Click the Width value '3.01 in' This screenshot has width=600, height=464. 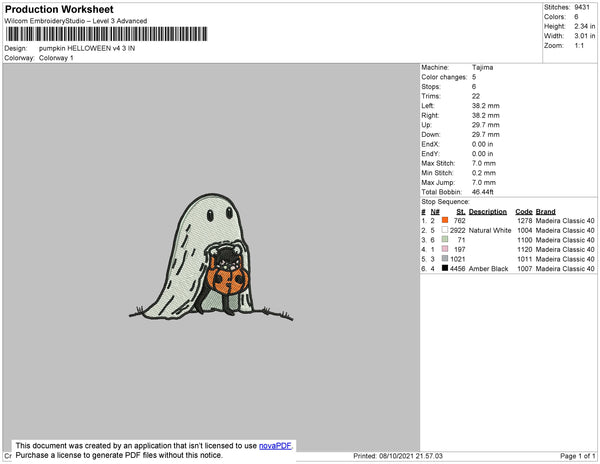pyautogui.click(x=584, y=36)
